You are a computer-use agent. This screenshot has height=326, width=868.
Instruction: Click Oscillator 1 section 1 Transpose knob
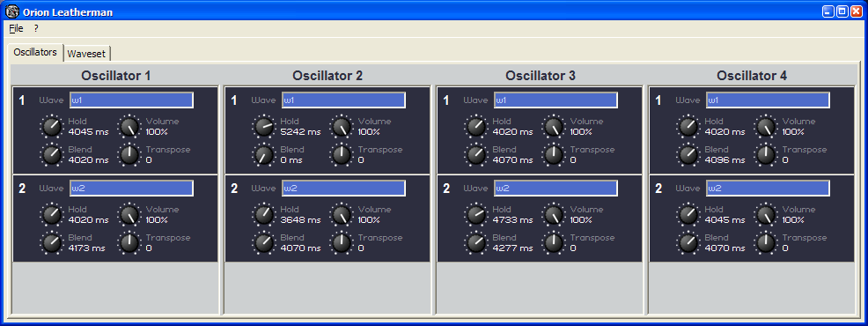coord(129,155)
